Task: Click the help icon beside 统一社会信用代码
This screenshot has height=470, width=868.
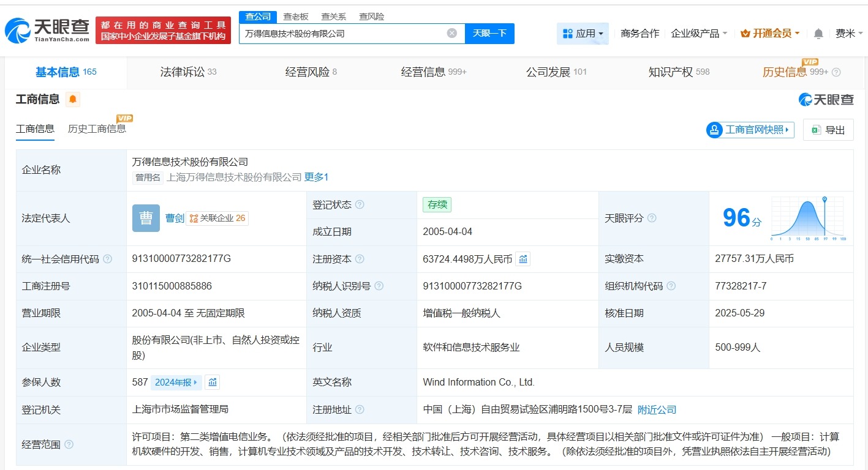Action: click(x=107, y=259)
